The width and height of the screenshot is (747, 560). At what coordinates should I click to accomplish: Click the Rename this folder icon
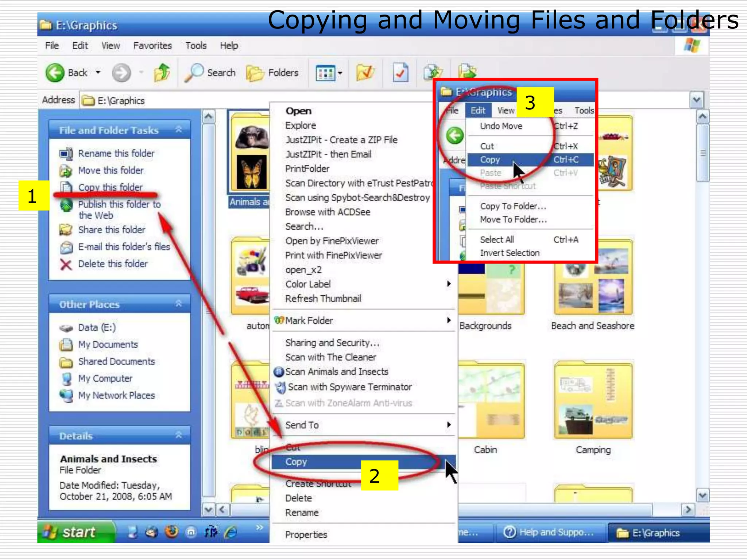(66, 154)
